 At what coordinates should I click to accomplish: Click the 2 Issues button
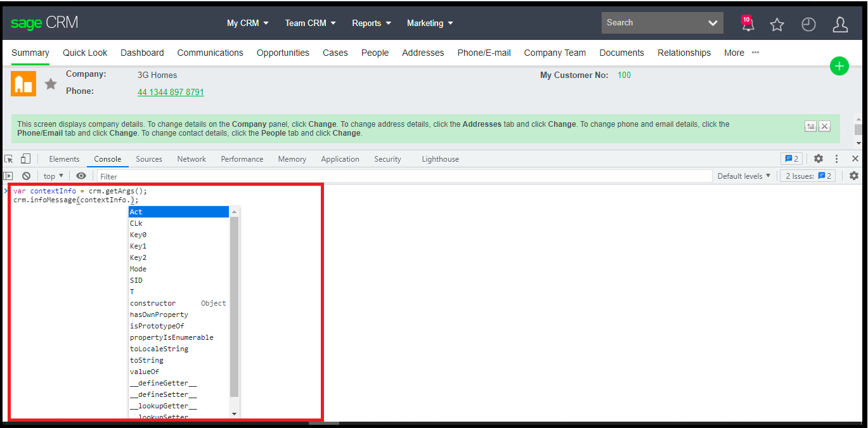[808, 176]
